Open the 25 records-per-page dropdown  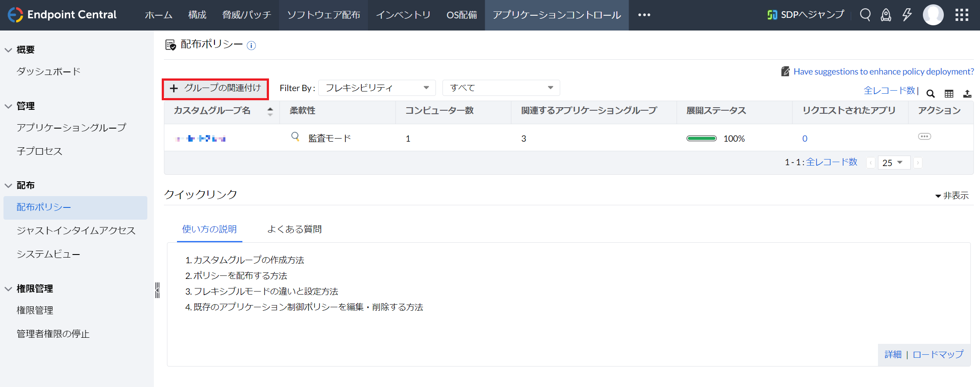click(x=893, y=163)
